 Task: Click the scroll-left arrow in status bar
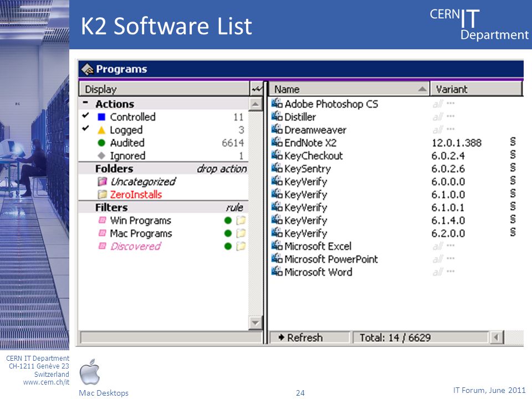[x=496, y=337]
